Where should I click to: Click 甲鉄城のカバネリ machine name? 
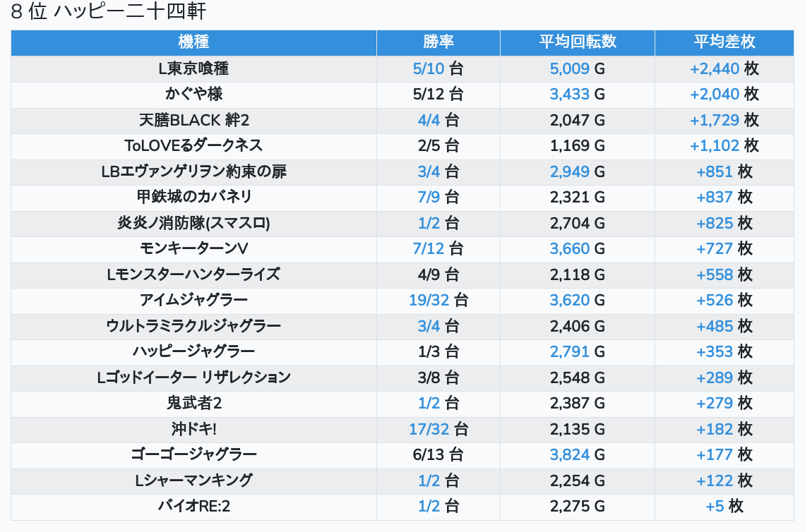[x=193, y=197]
